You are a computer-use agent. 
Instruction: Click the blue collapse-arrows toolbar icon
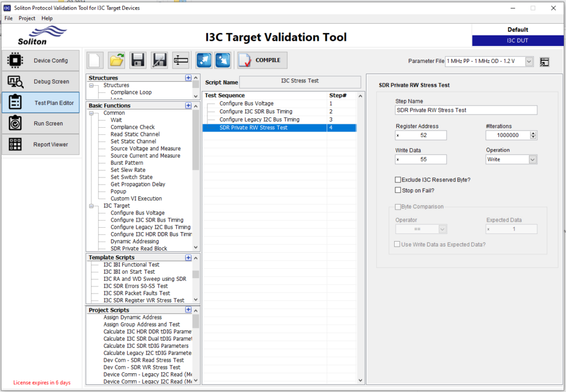(223, 60)
